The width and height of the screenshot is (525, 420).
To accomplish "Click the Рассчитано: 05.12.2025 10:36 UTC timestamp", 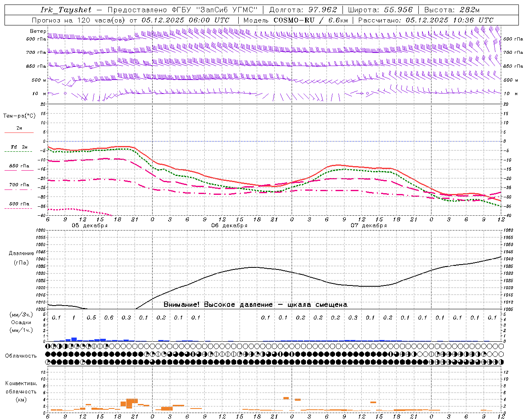I will click(x=426, y=20).
